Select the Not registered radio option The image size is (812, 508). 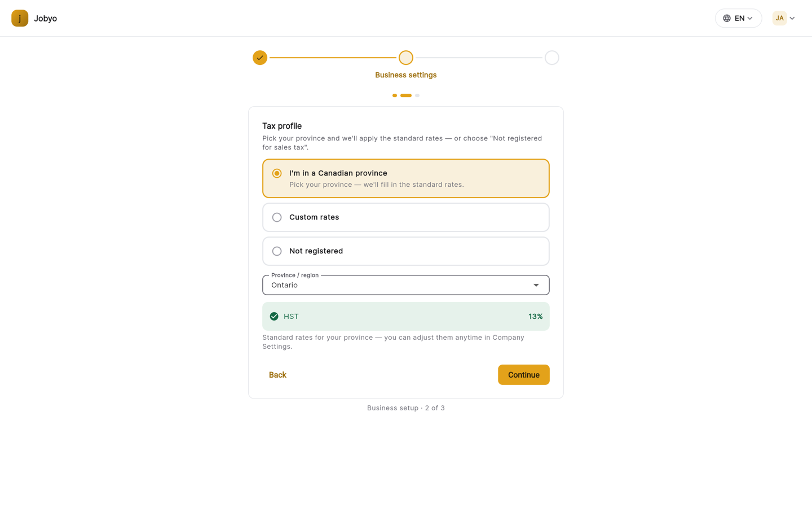[406, 251]
